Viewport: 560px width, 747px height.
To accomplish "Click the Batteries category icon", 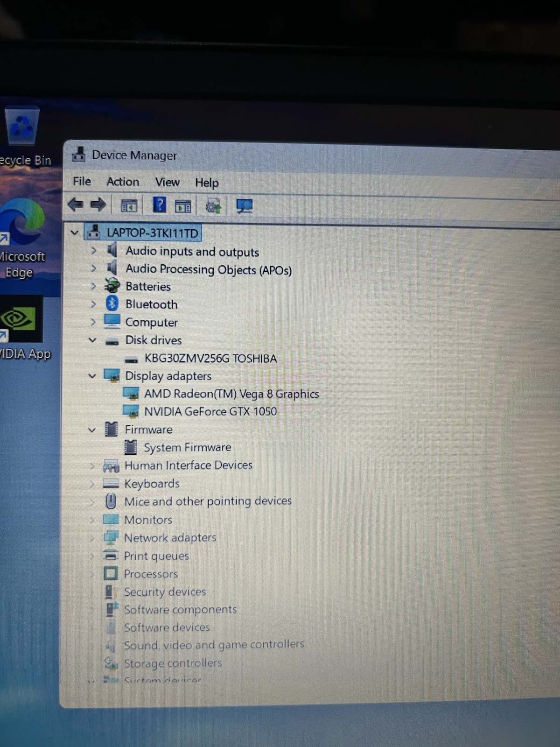I will point(112,286).
